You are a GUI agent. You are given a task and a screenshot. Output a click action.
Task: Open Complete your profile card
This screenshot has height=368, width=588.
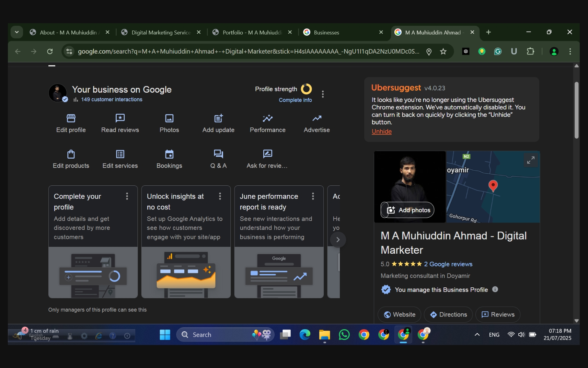point(93,242)
